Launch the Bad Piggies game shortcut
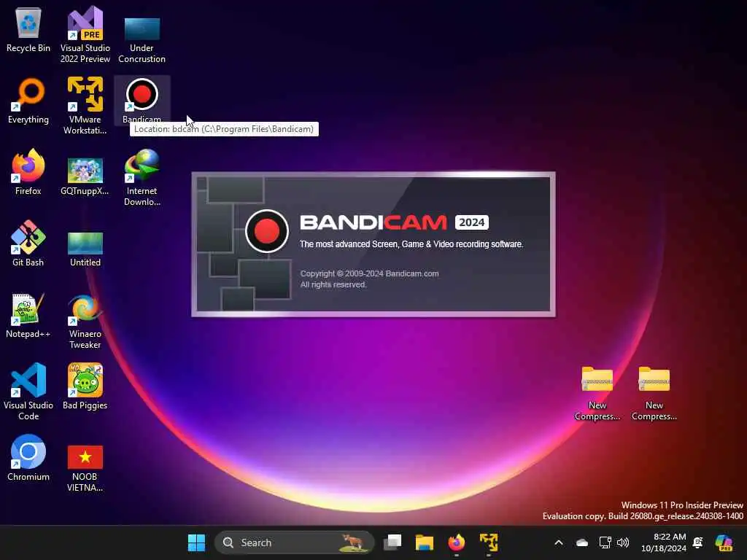 click(85, 386)
